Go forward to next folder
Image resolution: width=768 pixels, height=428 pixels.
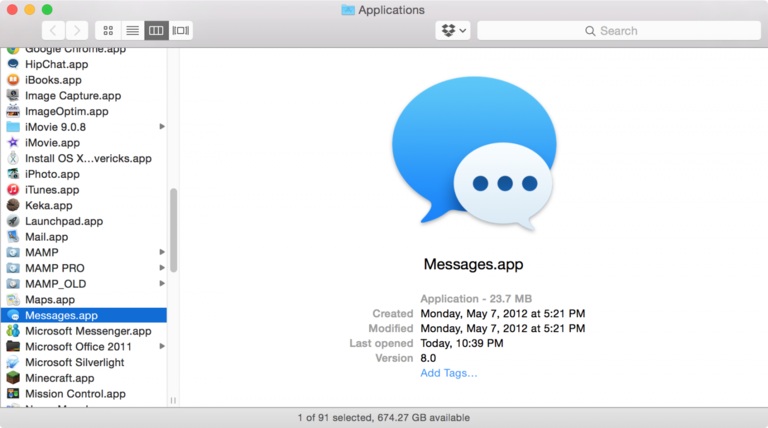[76, 30]
